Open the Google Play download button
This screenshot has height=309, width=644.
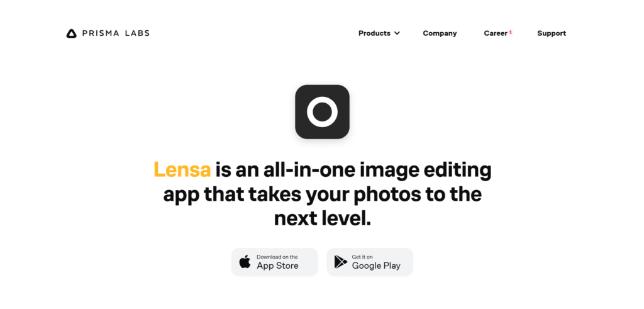370,262
